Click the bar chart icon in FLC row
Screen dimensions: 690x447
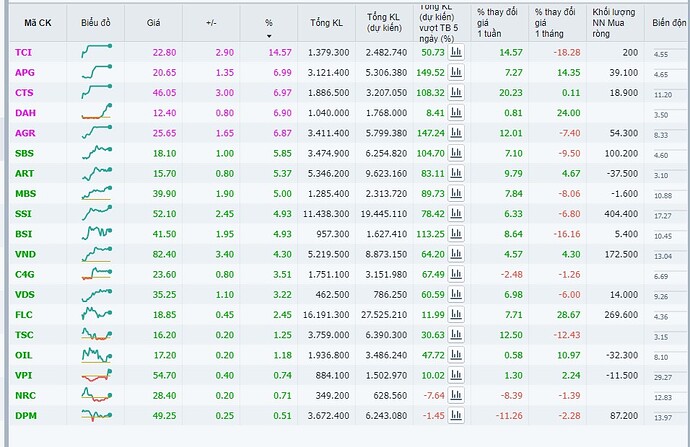456,314
